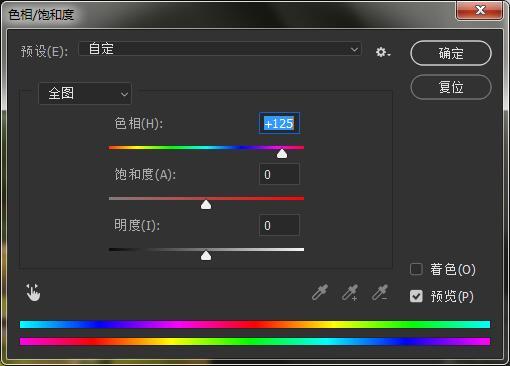Select the subtract-from-sample eyedropper
510x366 pixels.
(380, 292)
